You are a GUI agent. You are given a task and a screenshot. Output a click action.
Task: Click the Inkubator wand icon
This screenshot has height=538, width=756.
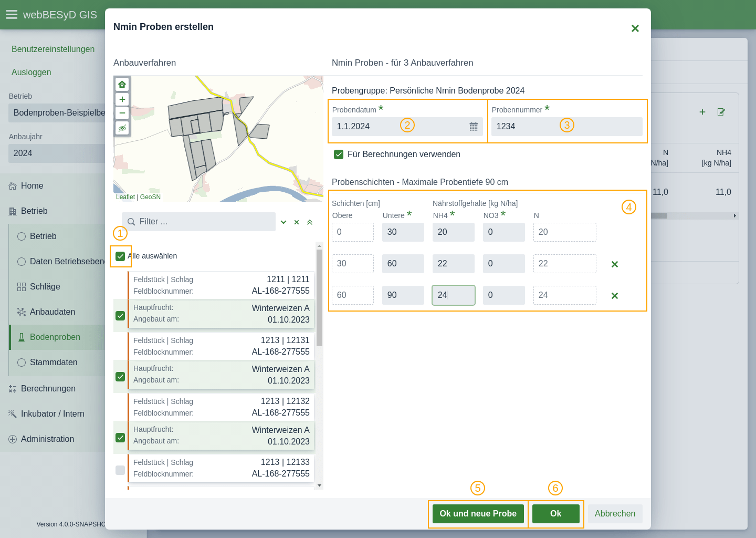(x=13, y=414)
